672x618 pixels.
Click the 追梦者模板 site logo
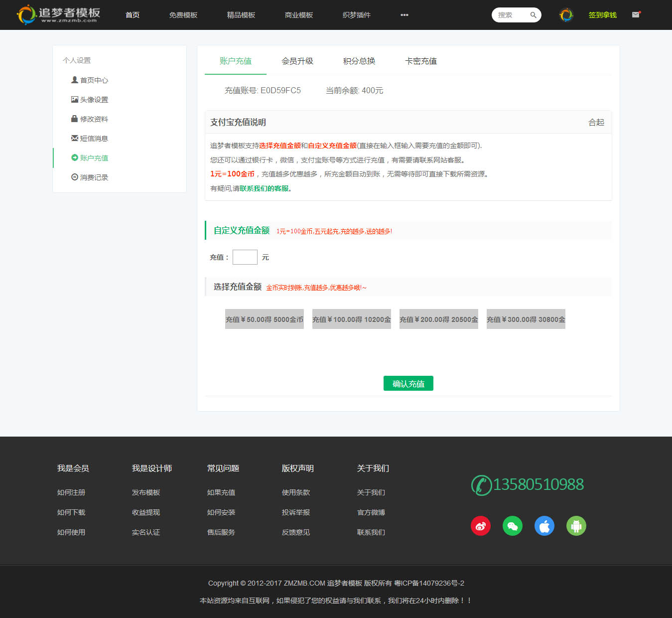59,15
